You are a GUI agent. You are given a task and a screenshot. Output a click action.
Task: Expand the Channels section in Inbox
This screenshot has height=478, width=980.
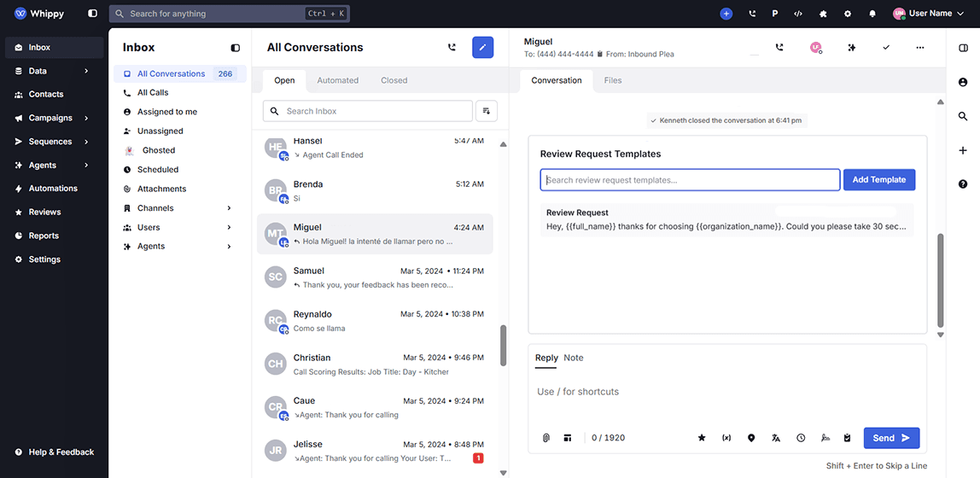[229, 208]
